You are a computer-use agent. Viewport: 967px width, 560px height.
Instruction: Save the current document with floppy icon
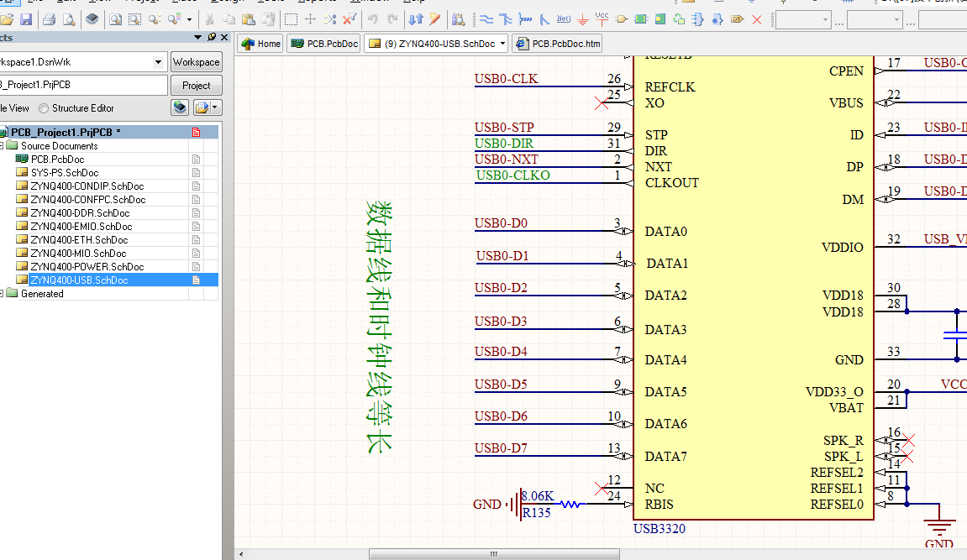[x=26, y=19]
